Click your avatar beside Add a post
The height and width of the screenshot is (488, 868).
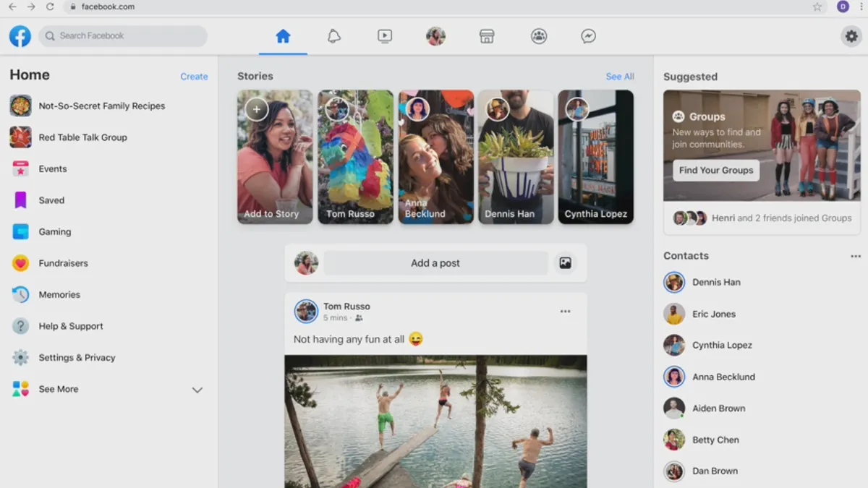point(306,263)
